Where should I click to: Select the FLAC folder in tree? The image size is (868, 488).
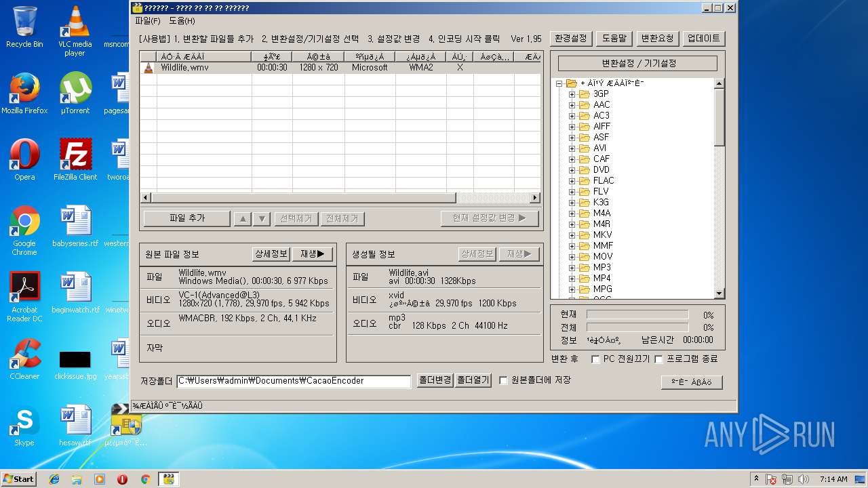pyautogui.click(x=604, y=181)
